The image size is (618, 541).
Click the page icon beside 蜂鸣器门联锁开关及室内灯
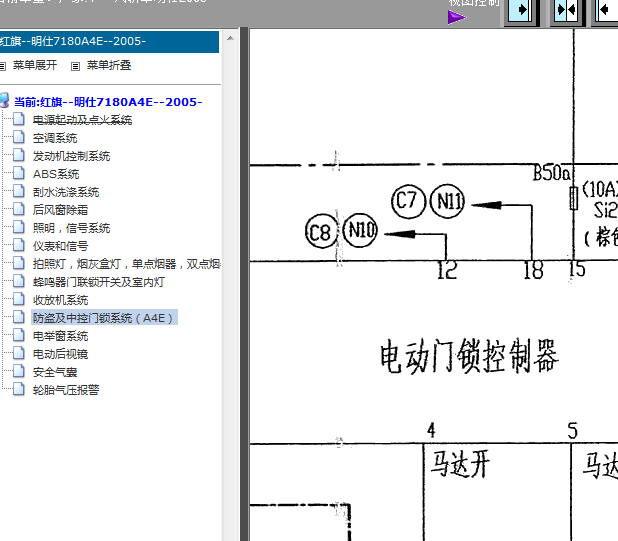click(x=19, y=281)
